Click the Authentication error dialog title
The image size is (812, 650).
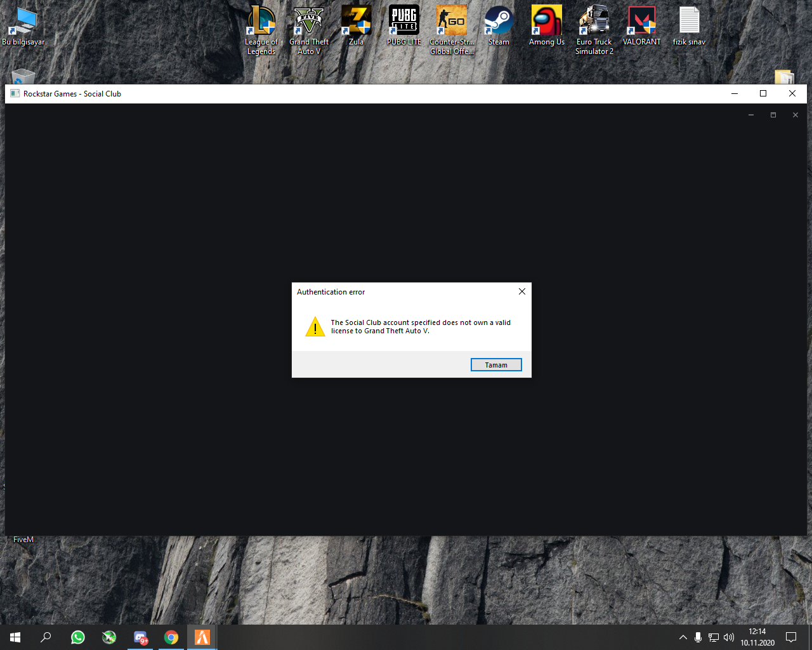click(331, 292)
